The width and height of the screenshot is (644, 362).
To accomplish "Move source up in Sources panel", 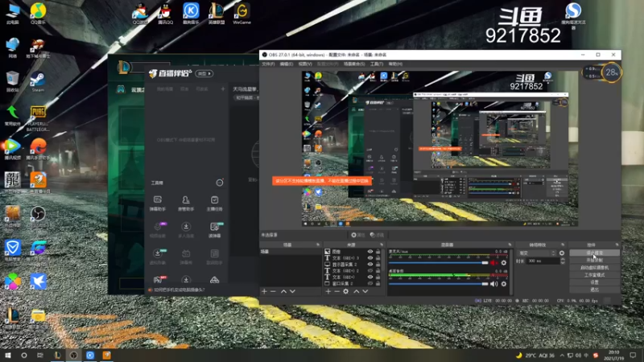I will [356, 291].
